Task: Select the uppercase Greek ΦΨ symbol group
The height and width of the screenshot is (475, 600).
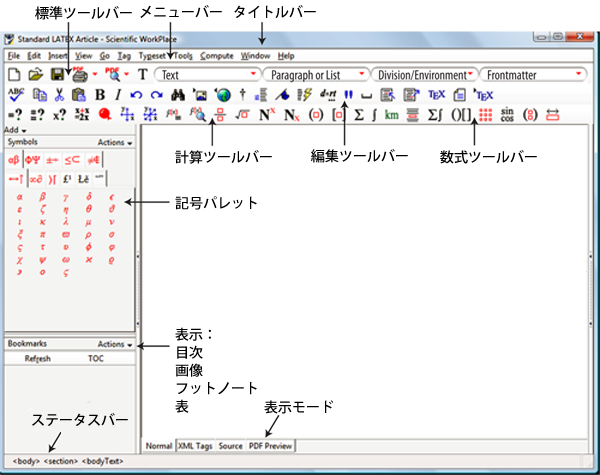Action: (x=33, y=160)
